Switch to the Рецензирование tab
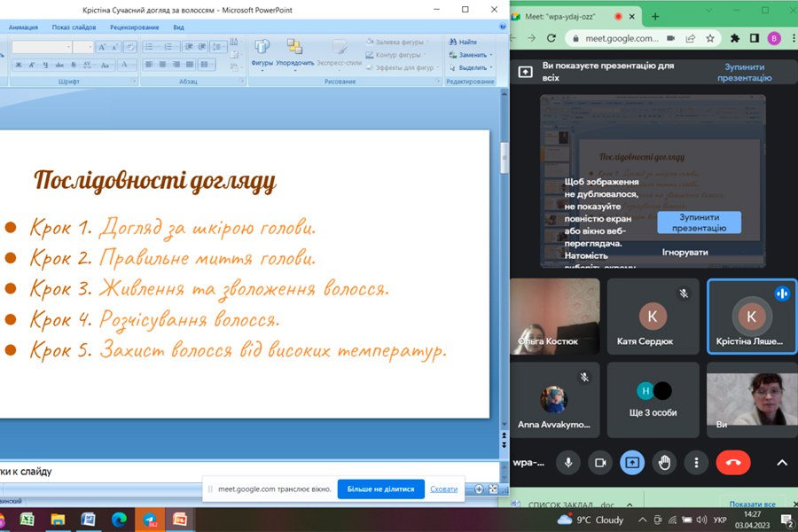 134,27
